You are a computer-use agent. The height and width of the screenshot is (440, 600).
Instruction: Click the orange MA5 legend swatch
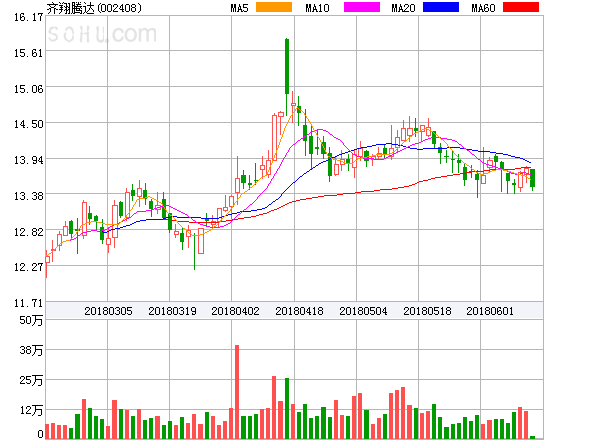(274, 7)
